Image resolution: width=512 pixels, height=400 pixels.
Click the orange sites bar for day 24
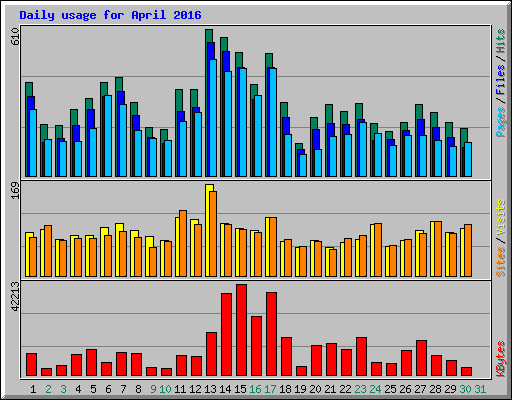click(x=378, y=250)
